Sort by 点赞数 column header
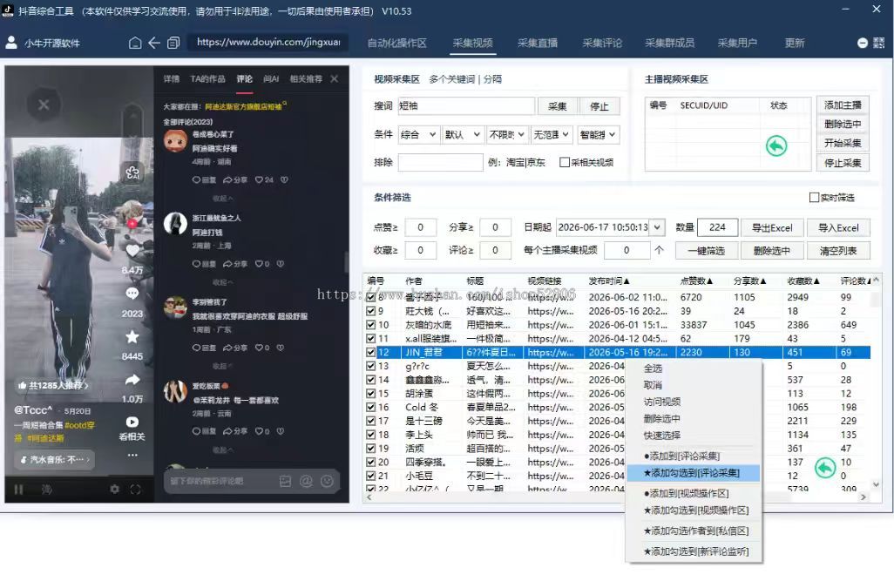The width and height of the screenshot is (894, 588). tap(697, 280)
